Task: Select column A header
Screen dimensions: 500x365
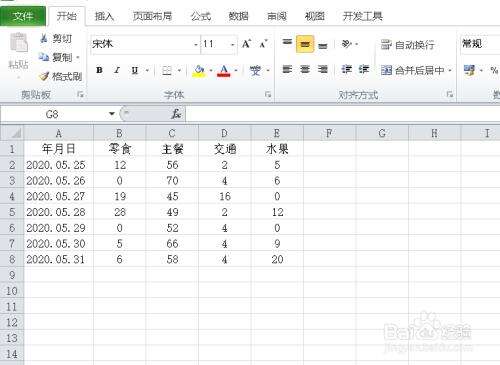Action: [x=59, y=133]
